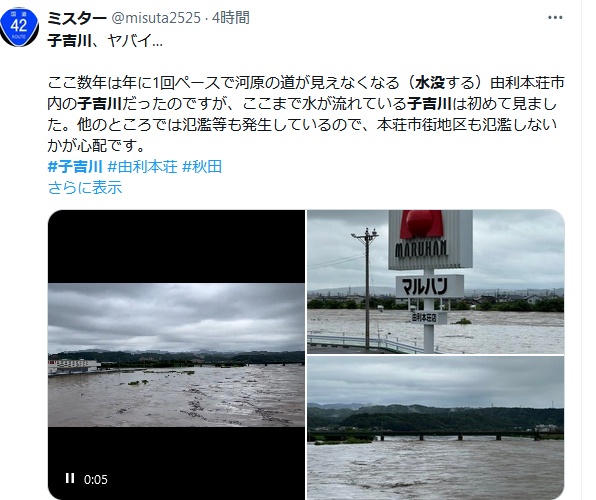The height and width of the screenshot is (500, 596).
Task: Open the Route 42 profile avatar
Action: tap(19, 27)
